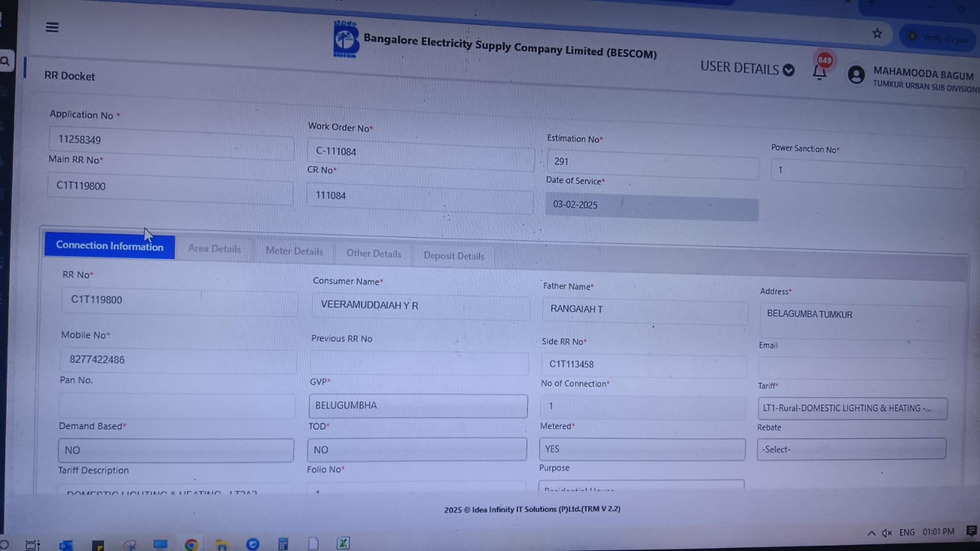980x551 pixels.
Task: Click the MAHAMOODA BAGUM user name
Action: point(923,74)
